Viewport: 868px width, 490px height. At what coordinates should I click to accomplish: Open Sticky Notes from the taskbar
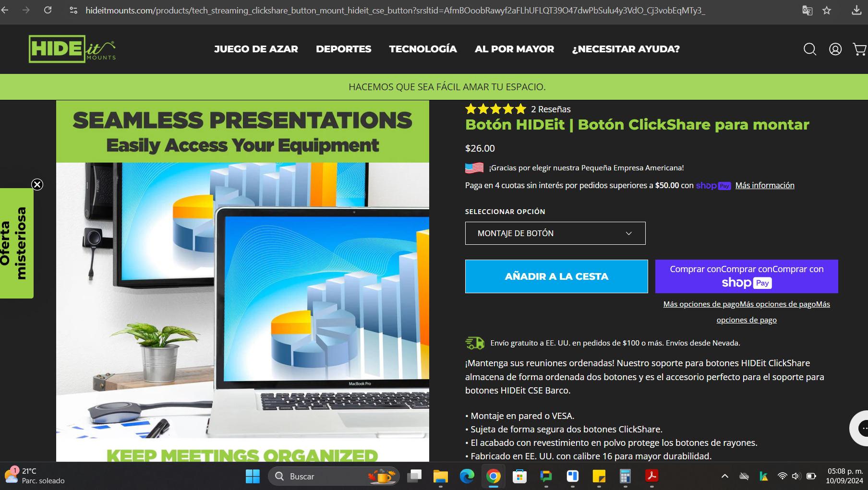coord(599,476)
